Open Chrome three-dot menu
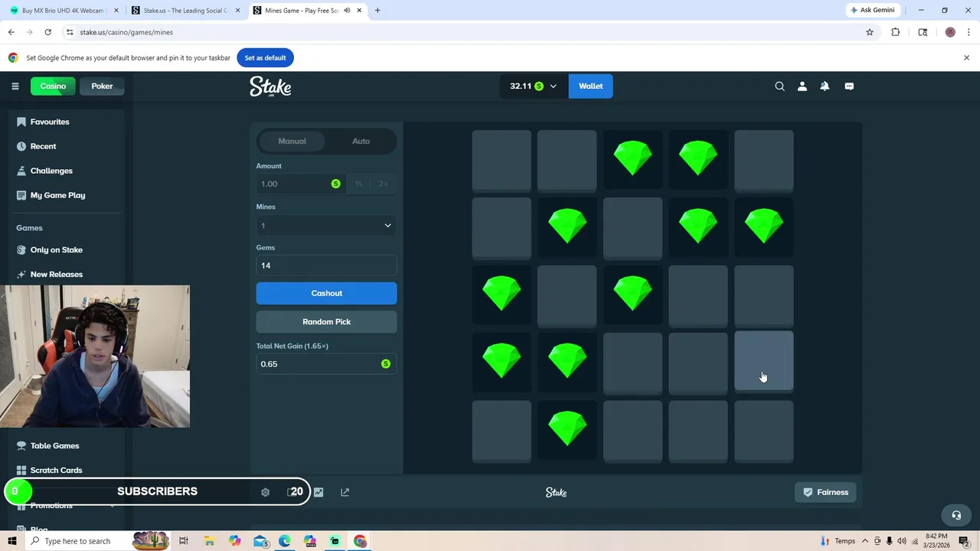The width and height of the screenshot is (980, 551). (969, 32)
